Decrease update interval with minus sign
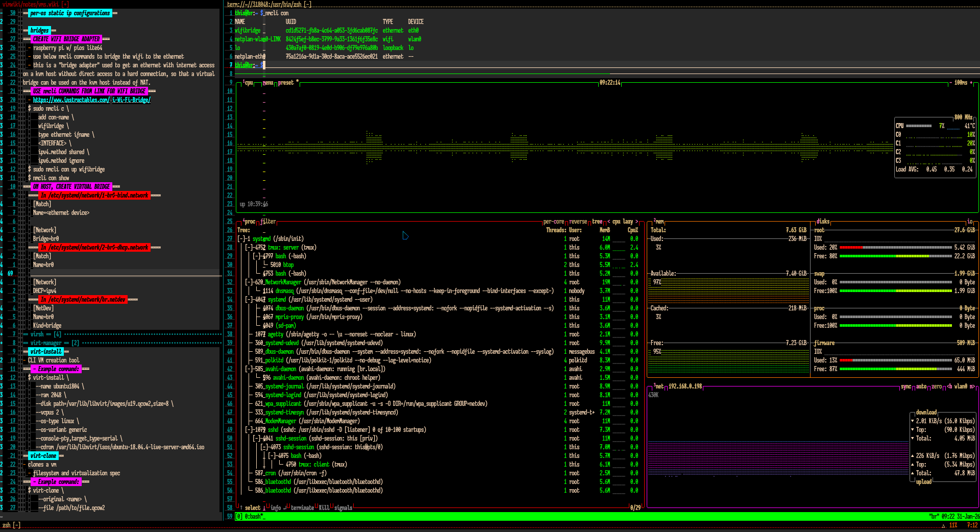The height and width of the screenshot is (532, 980). [950, 83]
